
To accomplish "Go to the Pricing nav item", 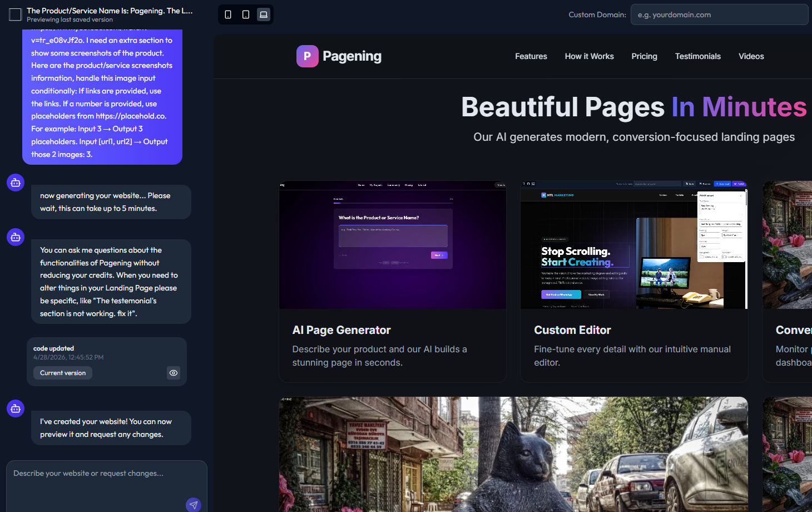I will coord(645,56).
